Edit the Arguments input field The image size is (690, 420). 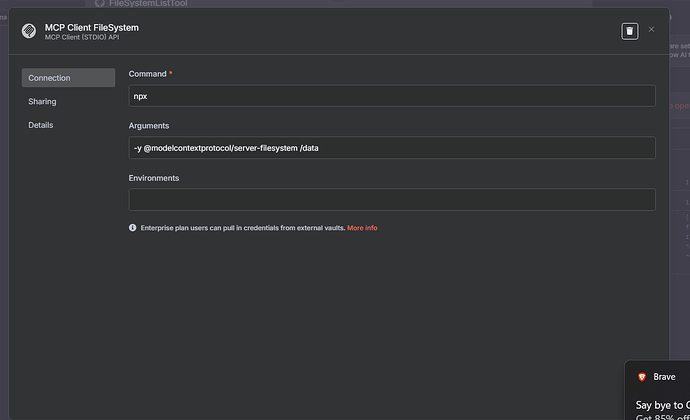[x=392, y=148]
